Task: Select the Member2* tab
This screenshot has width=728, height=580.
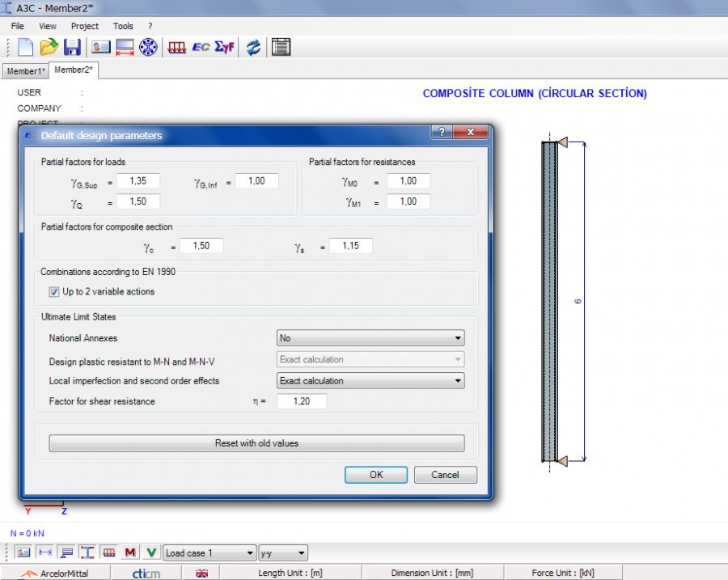Action: pos(74,70)
